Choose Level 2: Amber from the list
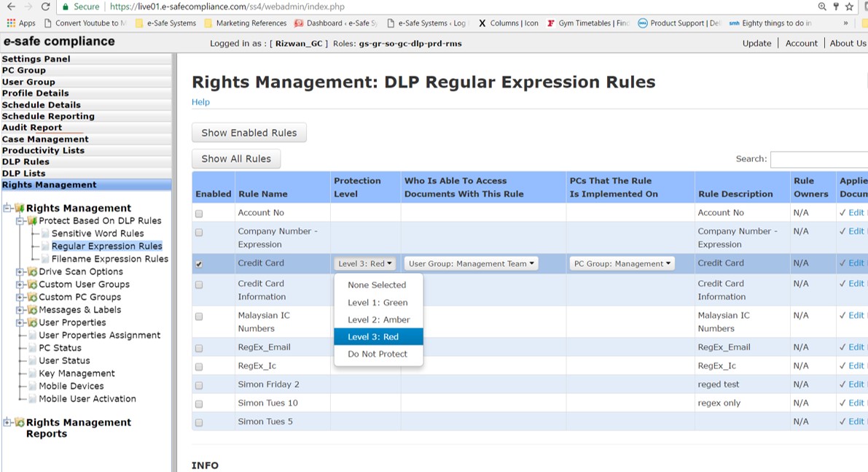The image size is (868, 472). (378, 320)
